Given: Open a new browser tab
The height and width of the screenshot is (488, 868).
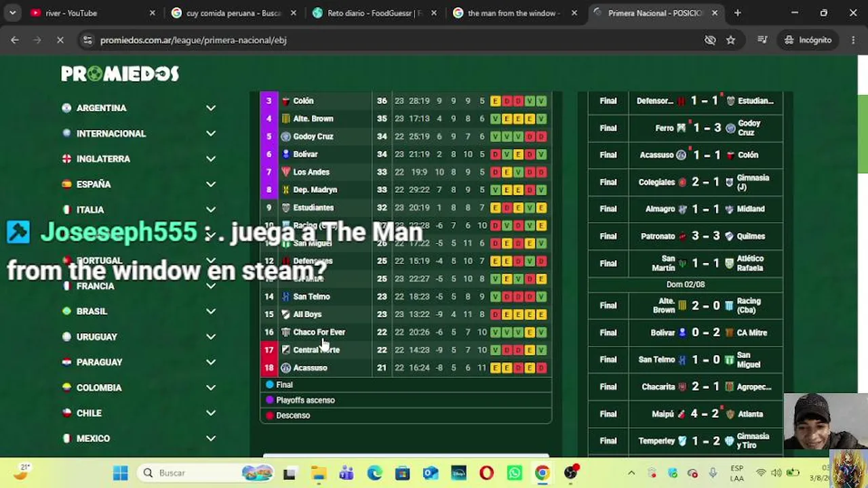Looking at the screenshot, I should (737, 13).
